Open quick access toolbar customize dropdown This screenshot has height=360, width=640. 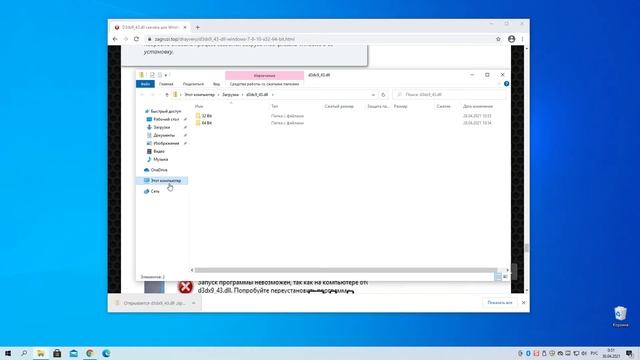[166, 75]
